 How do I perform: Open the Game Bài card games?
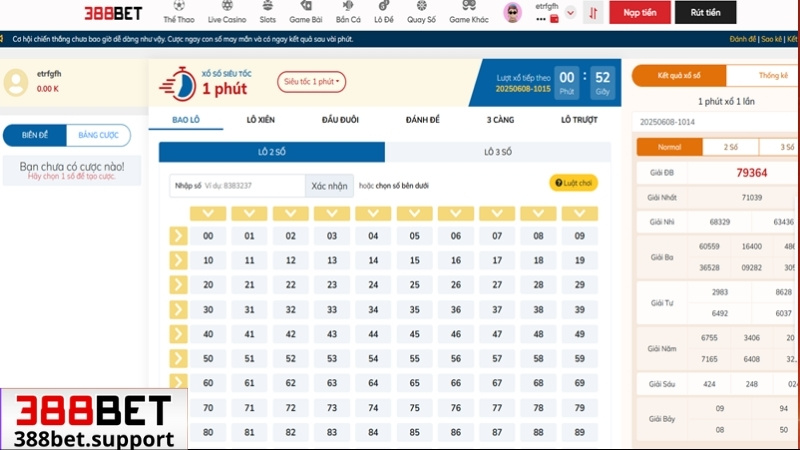click(x=304, y=13)
